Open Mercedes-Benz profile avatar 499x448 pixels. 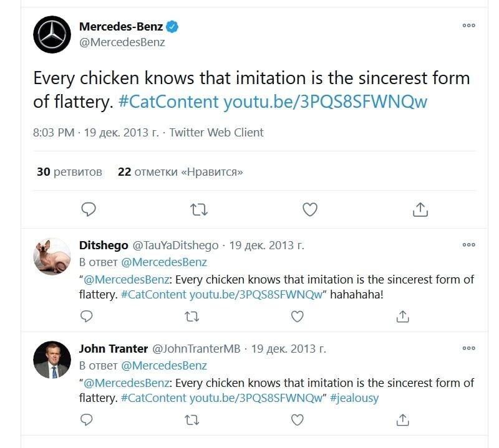point(52,35)
